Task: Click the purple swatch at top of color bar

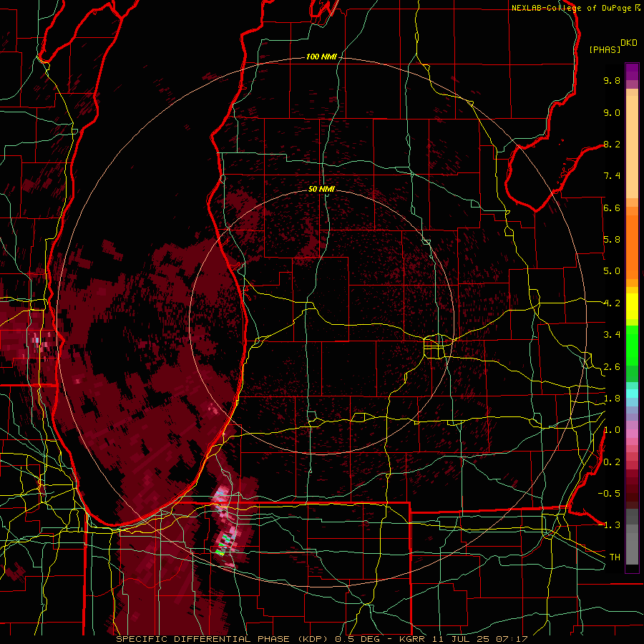Action: coord(632,72)
